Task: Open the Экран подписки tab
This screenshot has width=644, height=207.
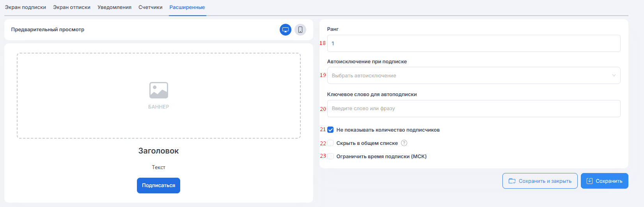Action: click(25, 7)
